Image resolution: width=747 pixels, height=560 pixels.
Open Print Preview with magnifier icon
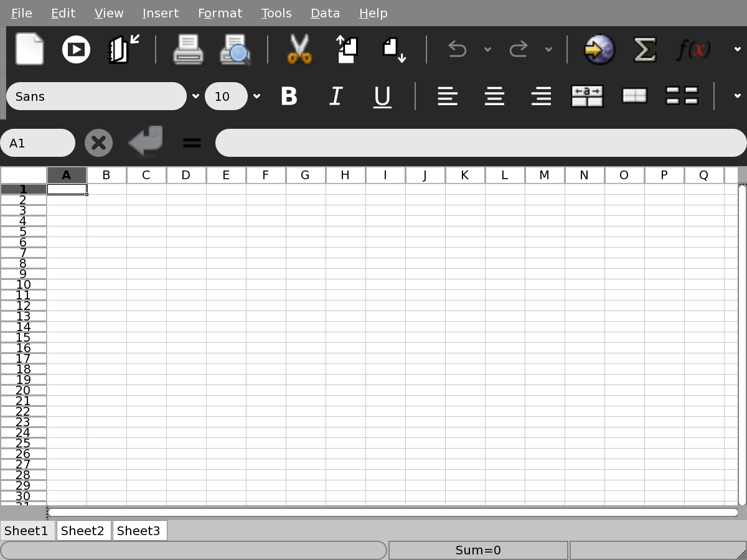[235, 49]
